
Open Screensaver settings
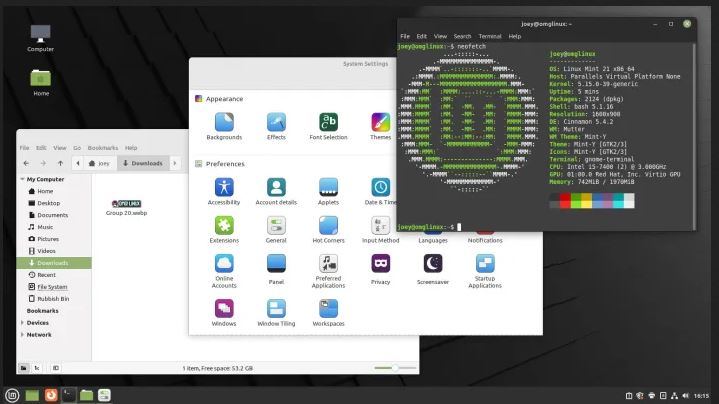point(432,269)
